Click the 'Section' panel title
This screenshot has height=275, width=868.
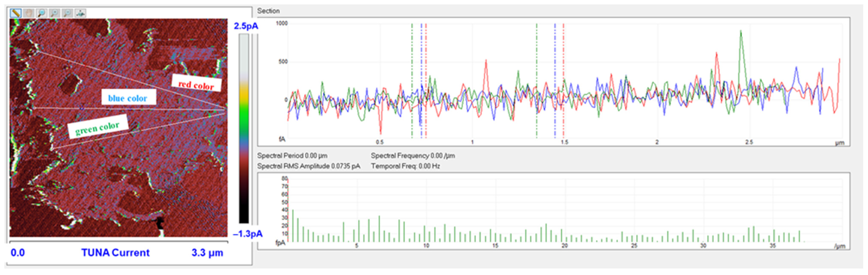click(x=268, y=11)
